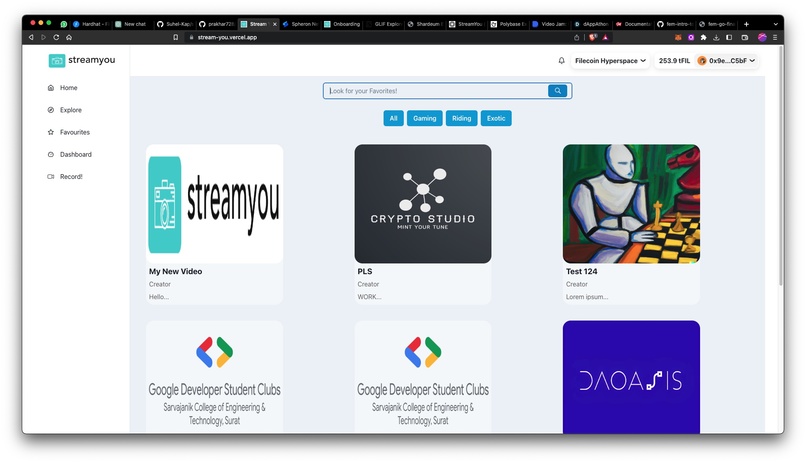Click the share icon in address bar

point(576,37)
